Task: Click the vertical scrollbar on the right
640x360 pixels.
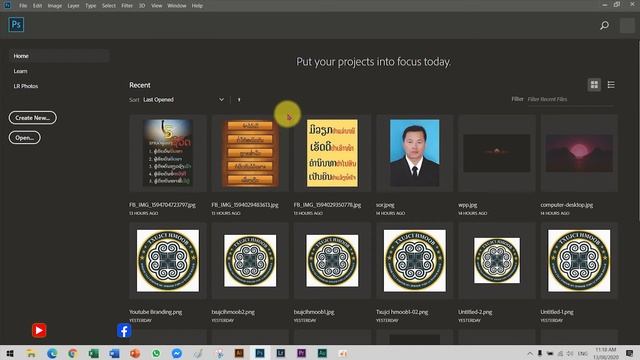Action: click(638, 131)
